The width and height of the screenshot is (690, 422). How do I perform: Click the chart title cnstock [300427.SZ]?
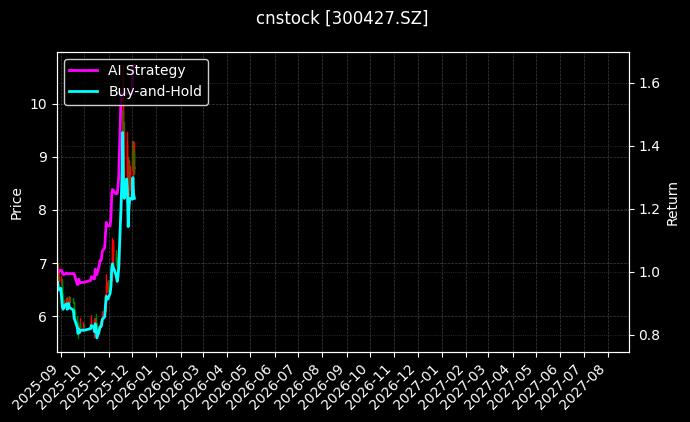343,18
